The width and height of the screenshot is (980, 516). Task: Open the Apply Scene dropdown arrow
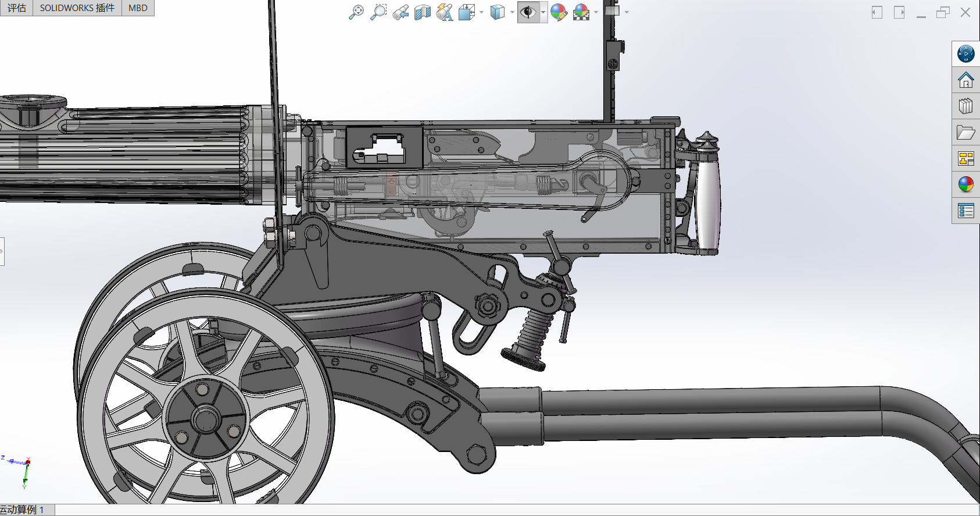[596, 12]
